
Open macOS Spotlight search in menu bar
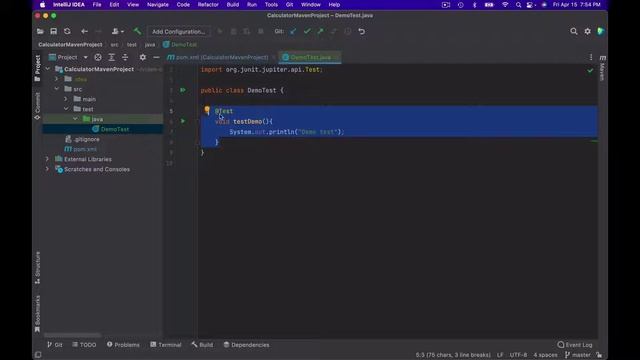point(518,5)
